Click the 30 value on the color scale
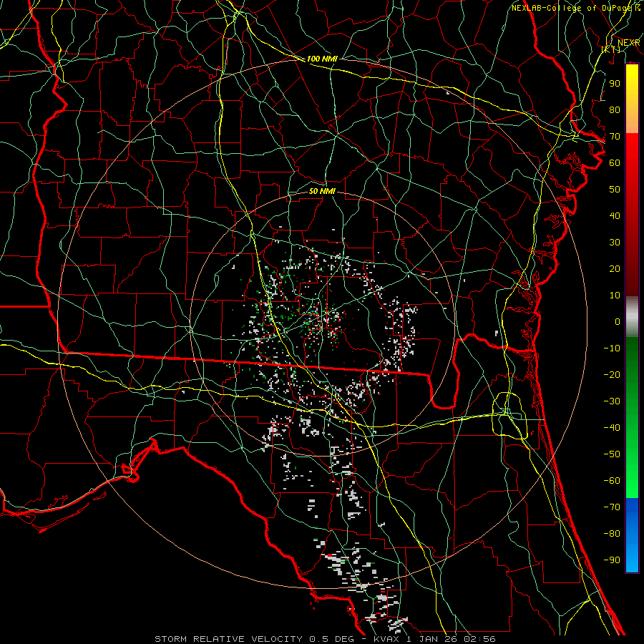Viewport: 644px width, 644px height. [615, 243]
